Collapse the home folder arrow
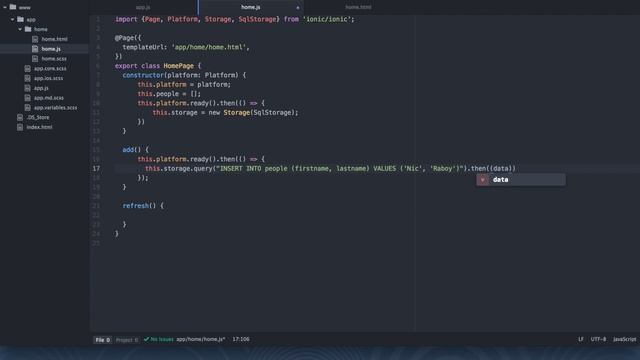 click(20, 29)
